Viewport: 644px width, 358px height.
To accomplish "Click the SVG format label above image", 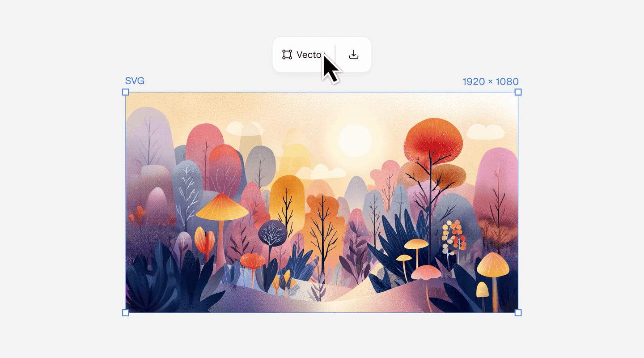I will [135, 81].
